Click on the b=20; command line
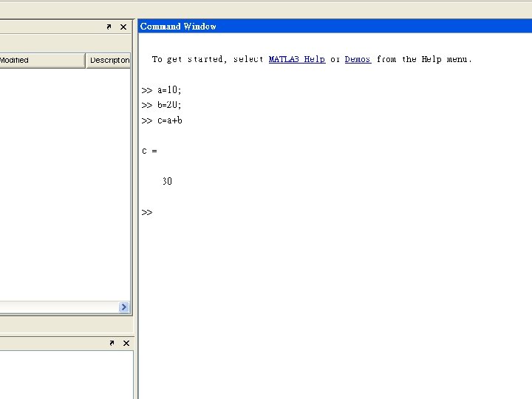This screenshot has height=399, width=532. pyautogui.click(x=162, y=105)
